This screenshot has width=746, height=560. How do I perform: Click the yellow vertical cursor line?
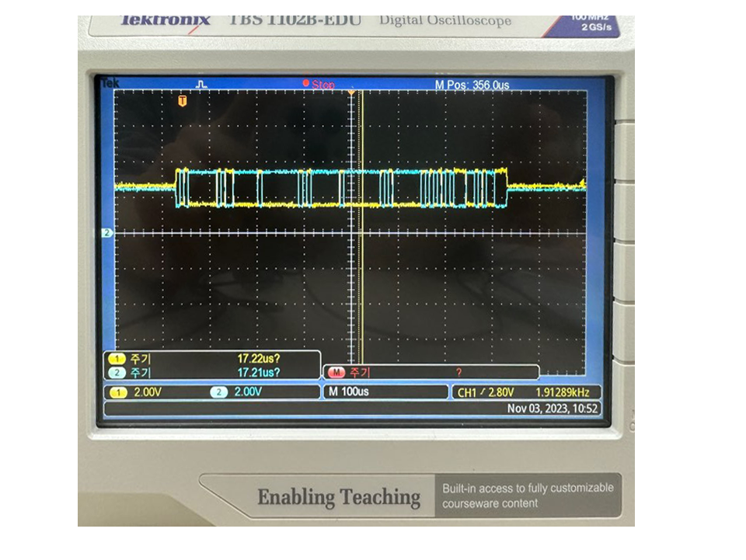362,228
